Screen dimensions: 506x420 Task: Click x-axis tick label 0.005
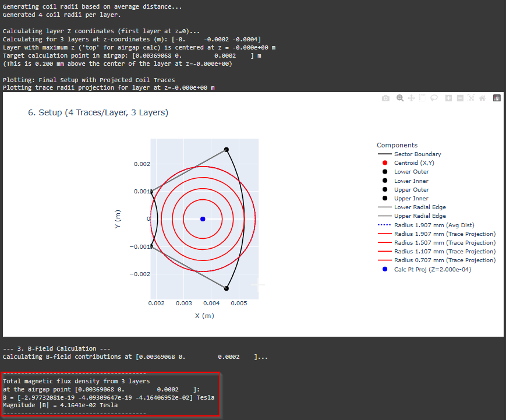coord(239,303)
